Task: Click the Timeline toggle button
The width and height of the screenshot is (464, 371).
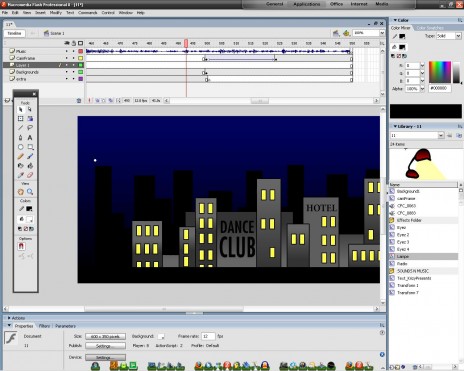Action: [x=14, y=33]
